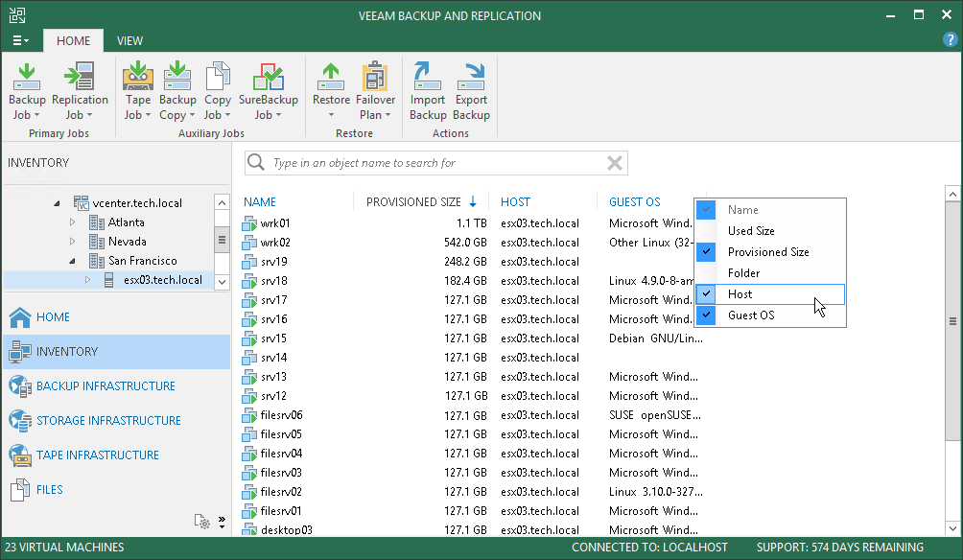Go to the Tape Infrastructure view
This screenshot has width=963, height=560.
97,455
